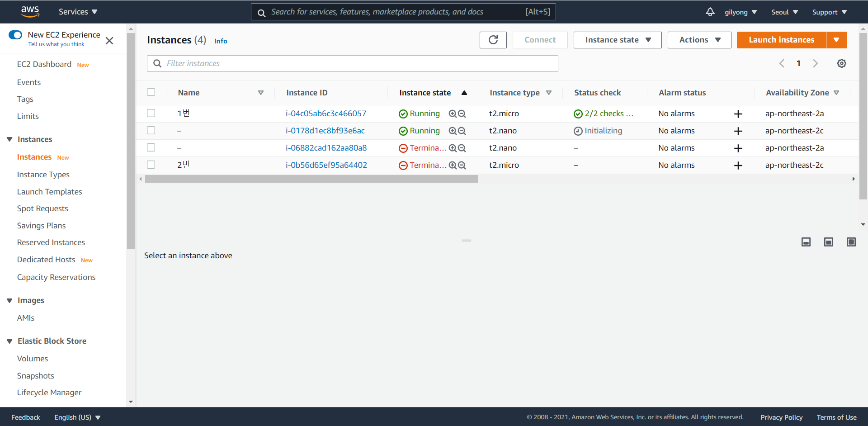Open the Instance state dropdown button
The image size is (868, 426).
pyautogui.click(x=618, y=40)
